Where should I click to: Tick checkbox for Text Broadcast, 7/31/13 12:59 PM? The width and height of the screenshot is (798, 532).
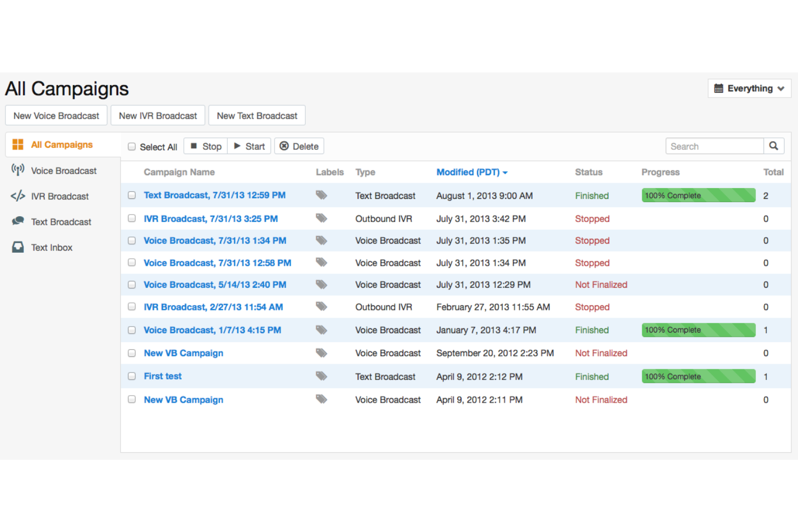point(132,195)
